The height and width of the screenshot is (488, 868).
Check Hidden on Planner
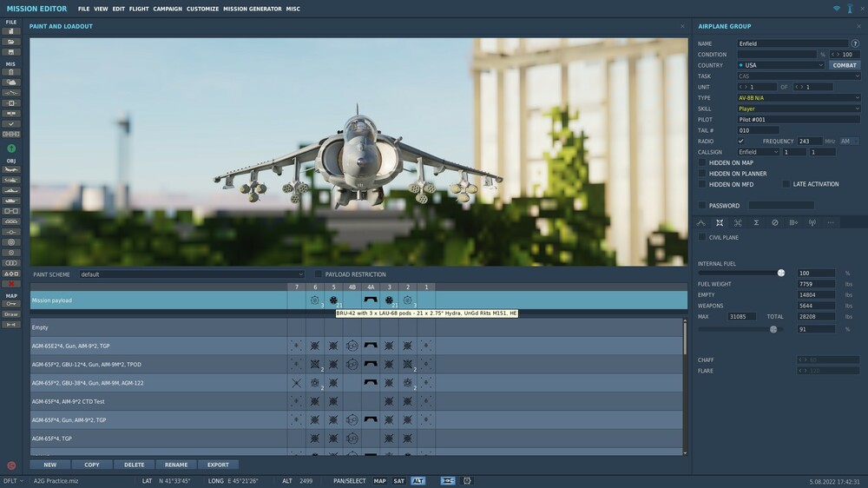702,174
